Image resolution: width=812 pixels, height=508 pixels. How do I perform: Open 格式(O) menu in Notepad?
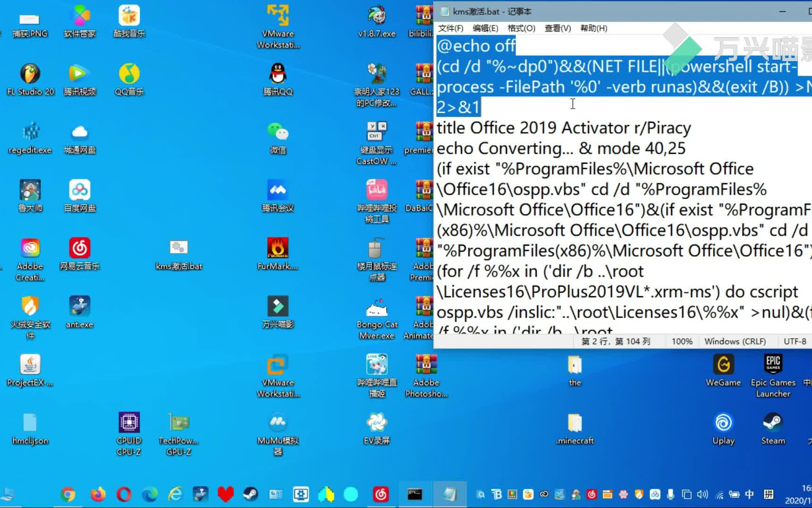click(521, 28)
